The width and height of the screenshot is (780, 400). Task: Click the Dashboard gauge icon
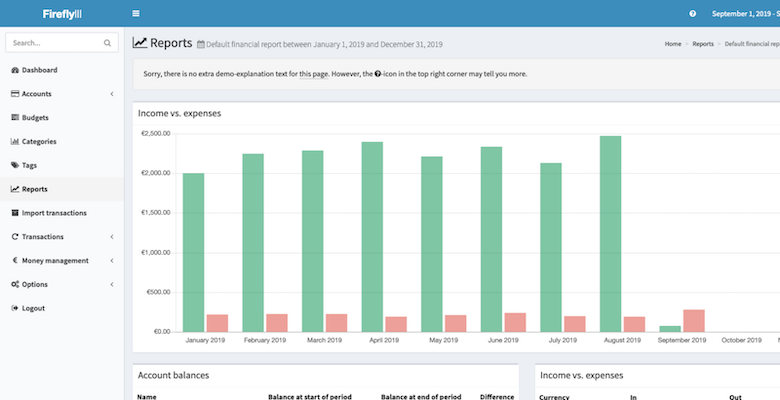(x=14, y=70)
